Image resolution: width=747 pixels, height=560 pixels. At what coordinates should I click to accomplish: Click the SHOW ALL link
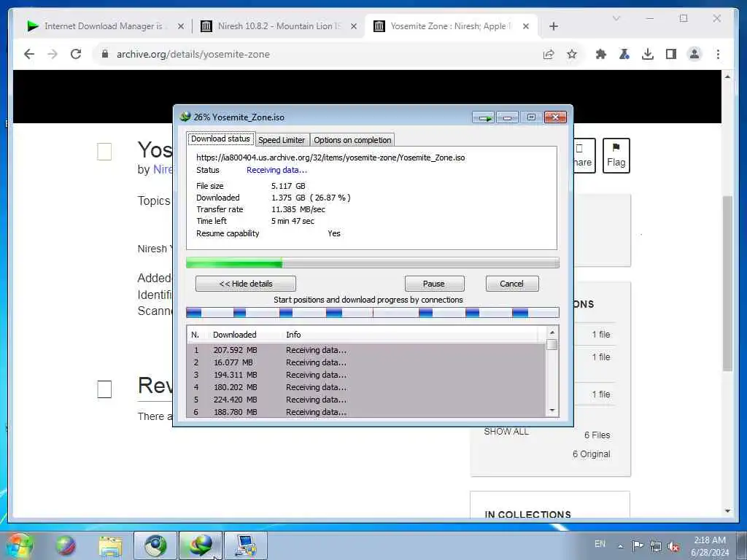coord(506,432)
